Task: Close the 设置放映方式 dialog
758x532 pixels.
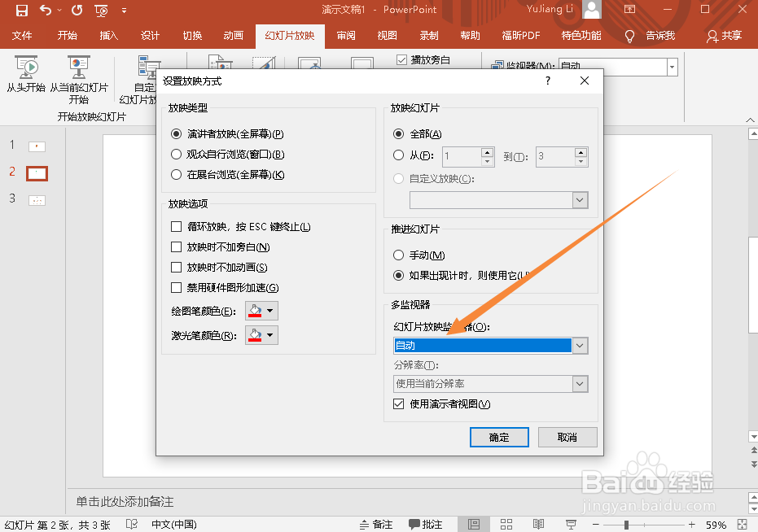Action: 585,81
